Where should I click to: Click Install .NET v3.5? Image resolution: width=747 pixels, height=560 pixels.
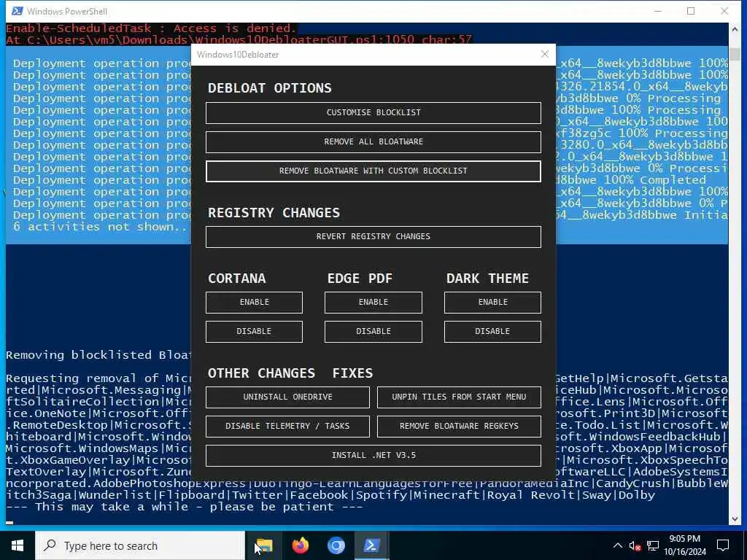coord(373,455)
